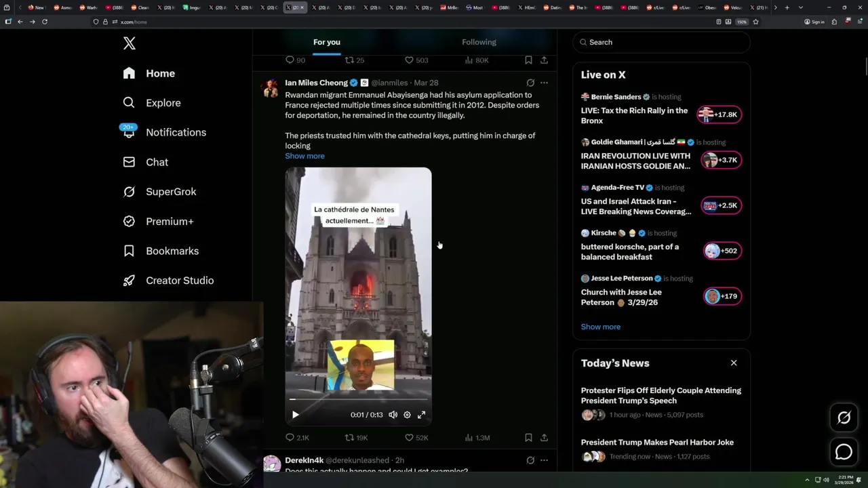Click the +3.7K listeners badge
Viewport: 868px width, 488px height.
tap(722, 160)
